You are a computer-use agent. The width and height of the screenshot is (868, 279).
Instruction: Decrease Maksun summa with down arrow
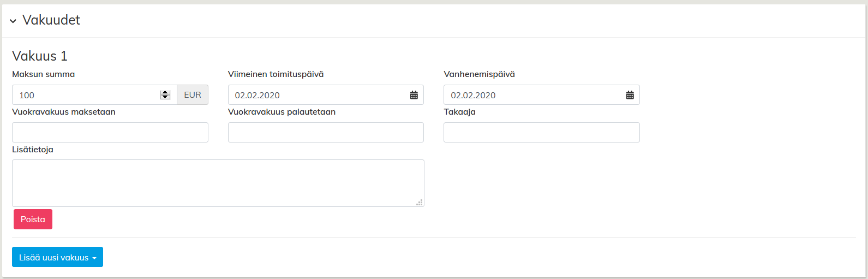(165, 98)
